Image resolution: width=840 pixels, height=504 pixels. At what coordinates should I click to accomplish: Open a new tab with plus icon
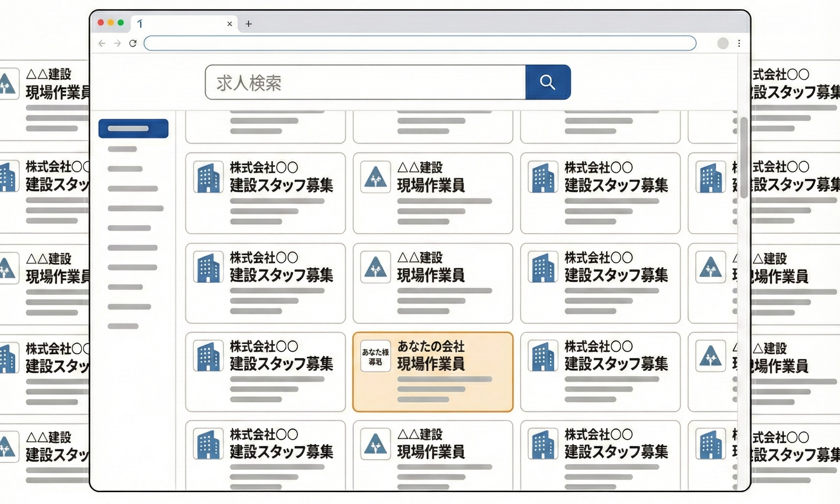(248, 24)
